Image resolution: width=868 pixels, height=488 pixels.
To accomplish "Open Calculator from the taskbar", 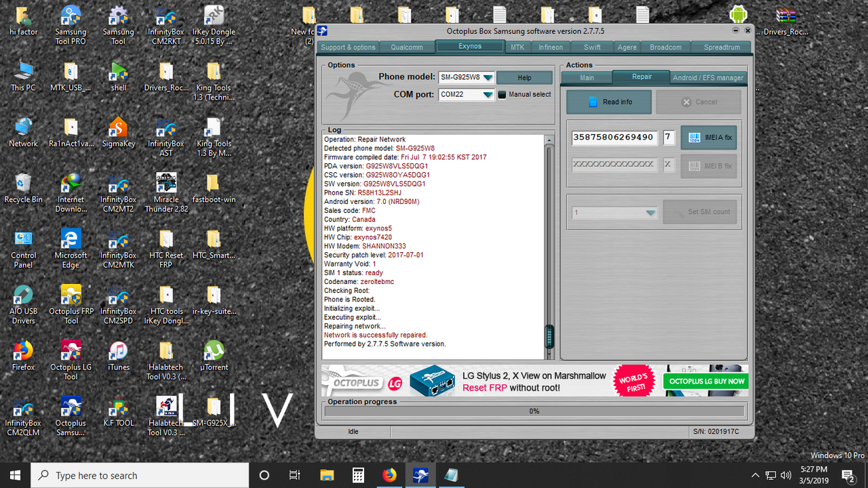I will pyautogui.click(x=358, y=475).
